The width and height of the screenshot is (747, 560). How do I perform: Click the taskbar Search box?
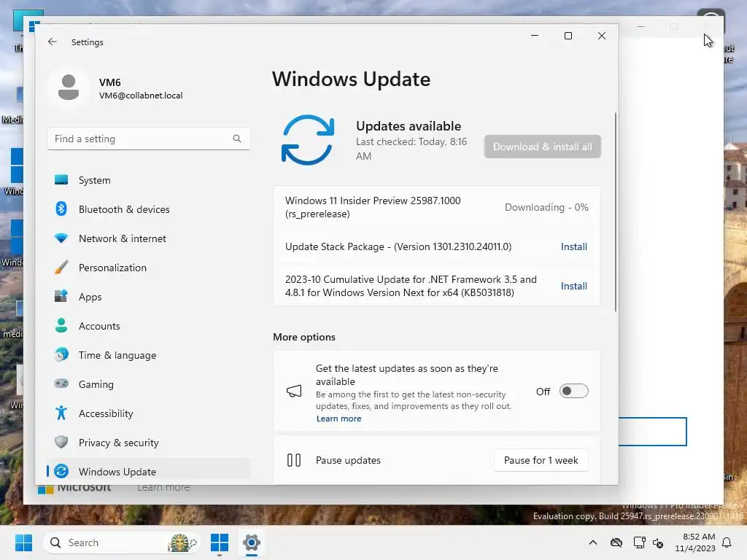point(122,542)
